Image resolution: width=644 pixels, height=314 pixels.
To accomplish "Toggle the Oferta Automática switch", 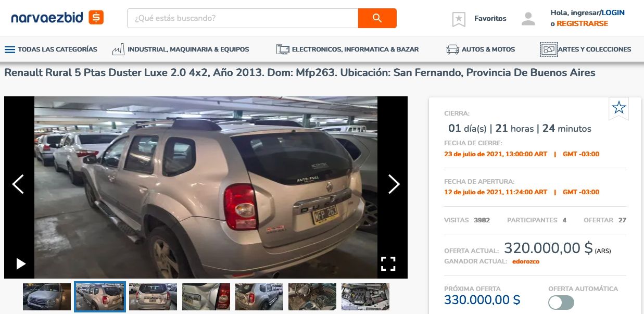I will pyautogui.click(x=561, y=303).
